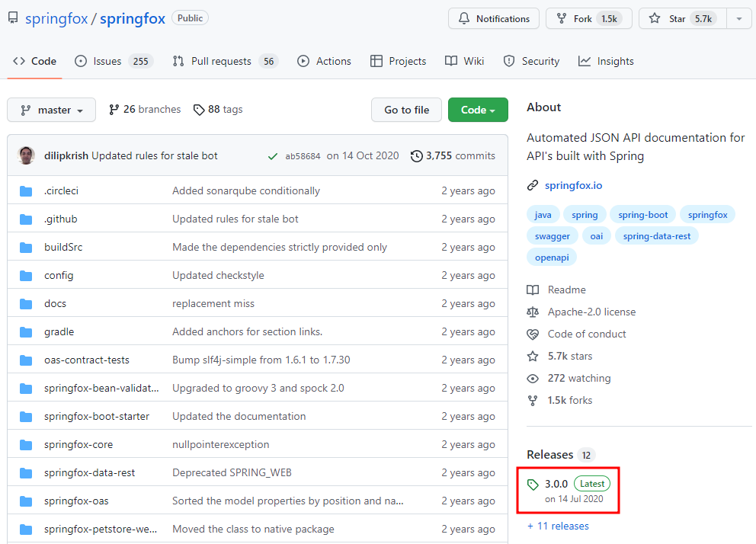
Task: Click the star icon beside 5.7k stars
Action: [x=533, y=357]
